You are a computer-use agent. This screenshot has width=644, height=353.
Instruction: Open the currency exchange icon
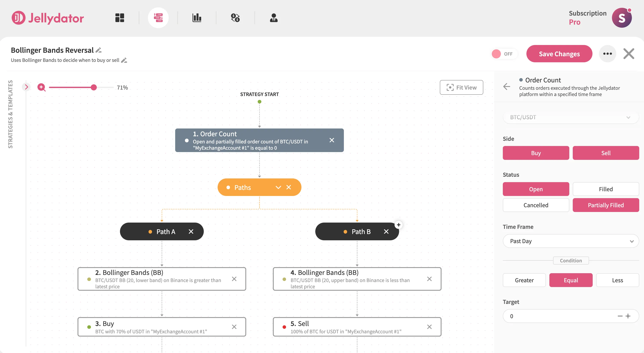coord(235,18)
